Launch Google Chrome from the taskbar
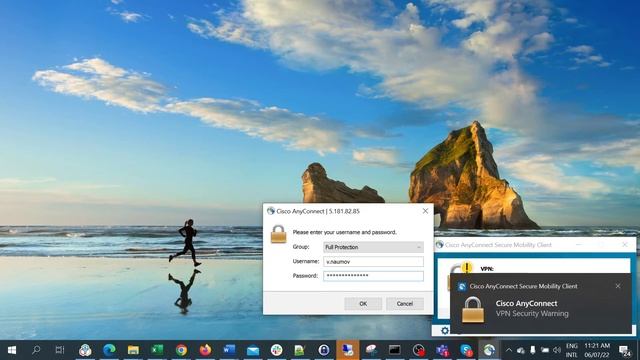The width and height of the screenshot is (640, 360). point(181,350)
